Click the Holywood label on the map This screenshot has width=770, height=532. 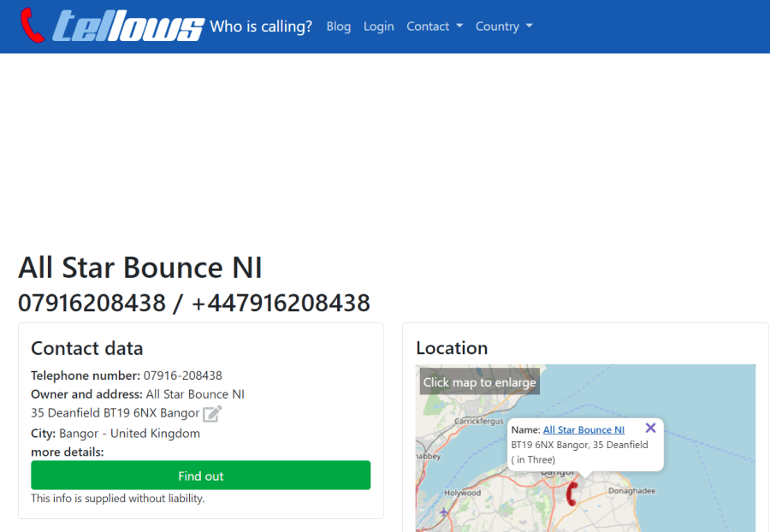coord(463,493)
